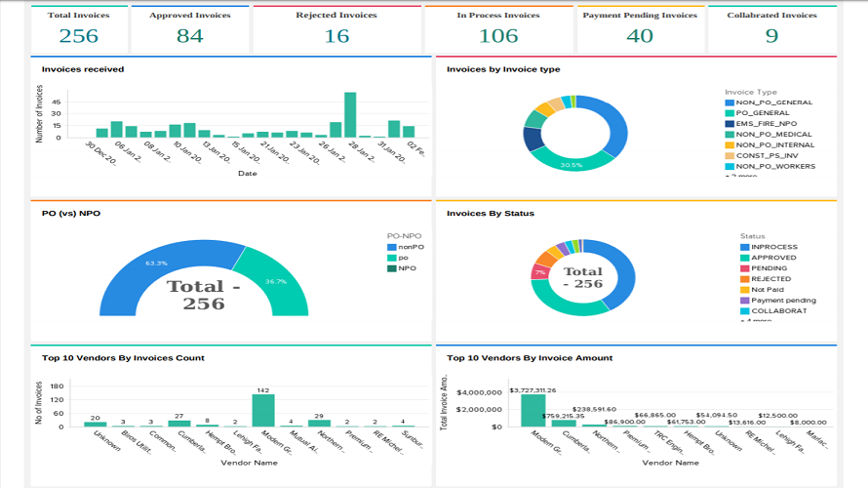
Task: Click the Payment pending status legend entry
Action: pos(778,301)
